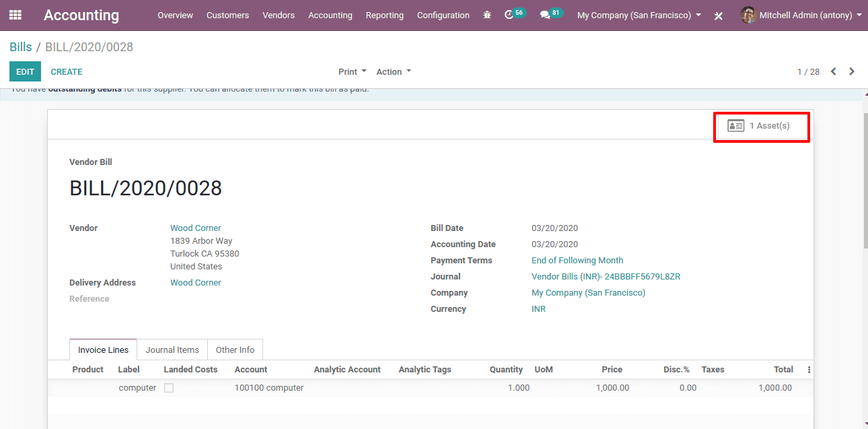Sort by Analytic Tags column header

point(425,370)
